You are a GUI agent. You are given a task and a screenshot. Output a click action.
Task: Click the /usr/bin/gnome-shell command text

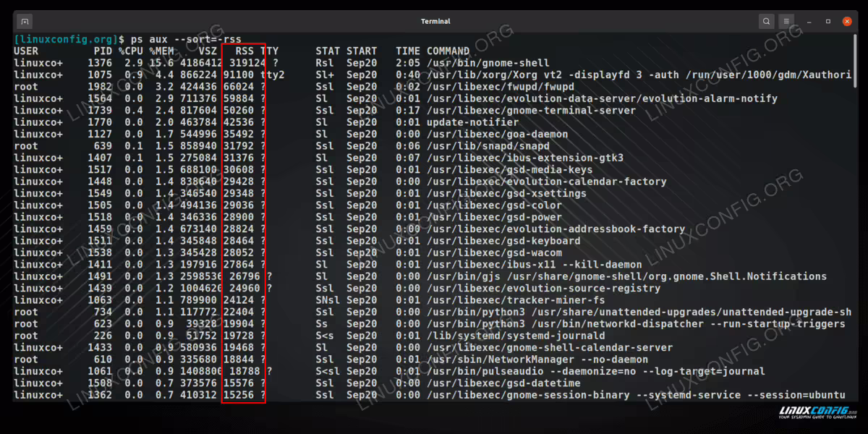[488, 63]
